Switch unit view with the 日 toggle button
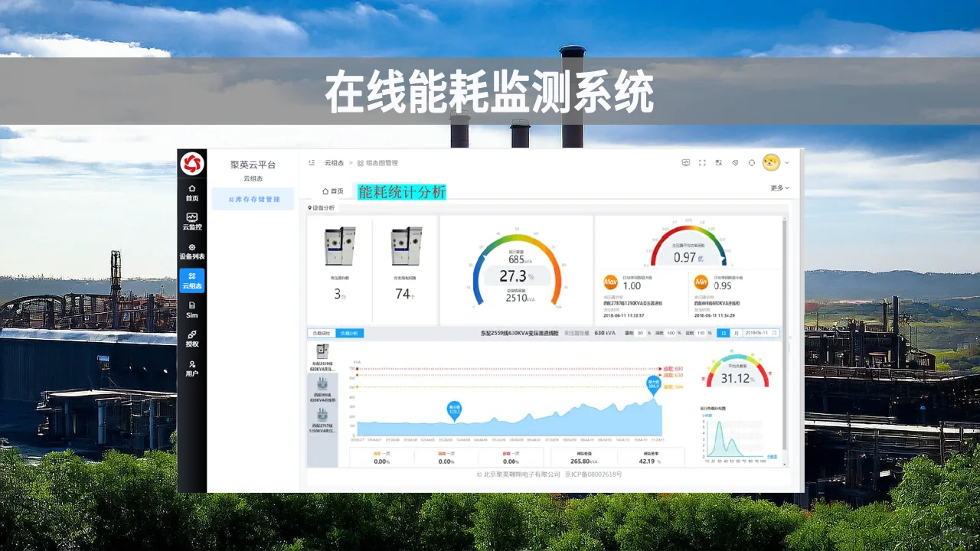The image size is (980, 551). point(722,333)
